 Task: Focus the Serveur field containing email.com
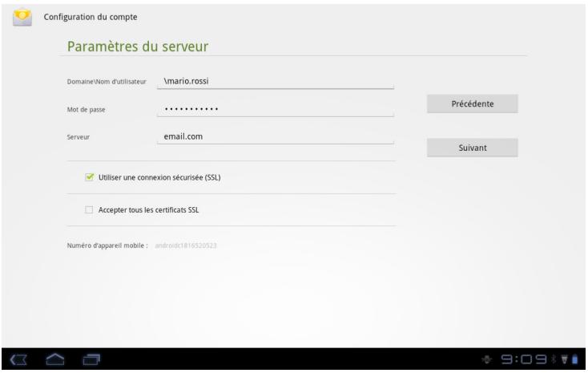(276, 136)
